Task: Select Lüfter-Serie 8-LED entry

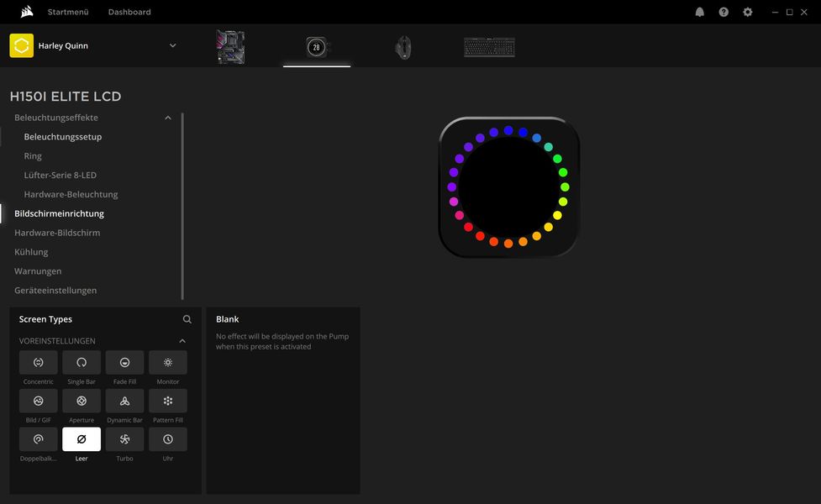Action: [61, 176]
